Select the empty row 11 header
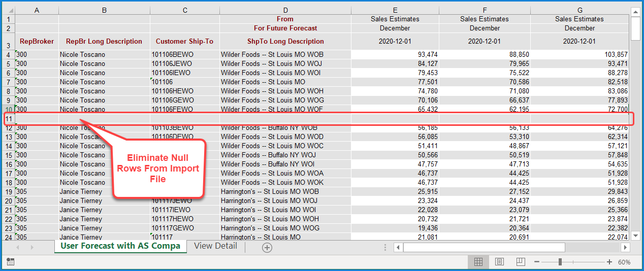 [8, 119]
